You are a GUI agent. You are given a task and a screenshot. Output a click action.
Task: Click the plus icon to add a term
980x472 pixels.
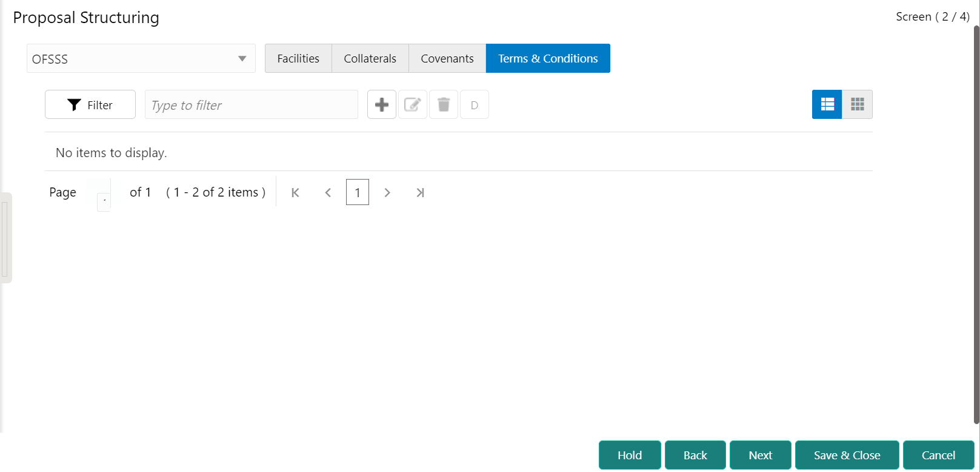(x=382, y=104)
